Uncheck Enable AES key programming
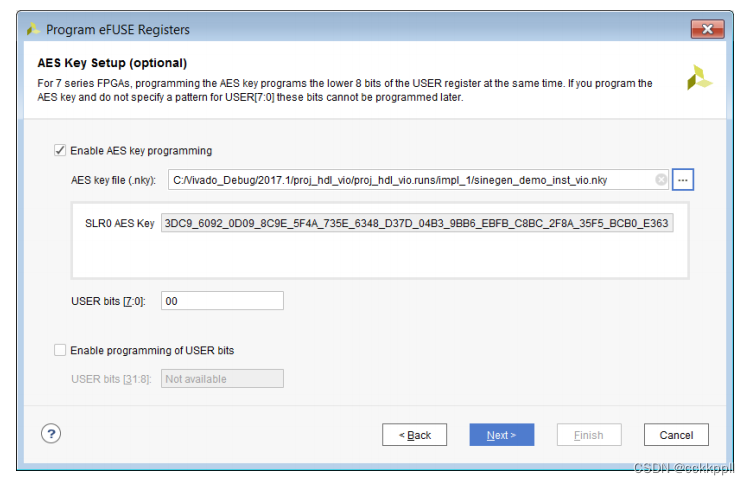This screenshot has width=750, height=485. pos(60,150)
